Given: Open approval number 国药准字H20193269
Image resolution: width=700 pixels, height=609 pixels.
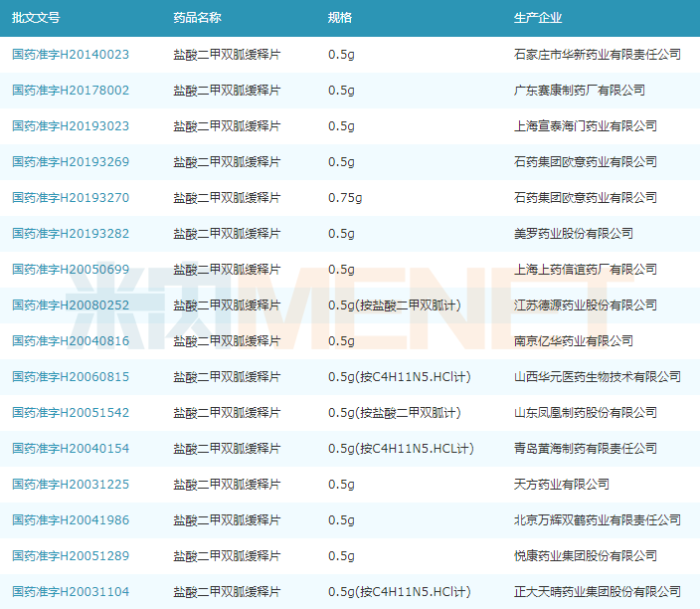Looking at the screenshot, I should point(71,162).
